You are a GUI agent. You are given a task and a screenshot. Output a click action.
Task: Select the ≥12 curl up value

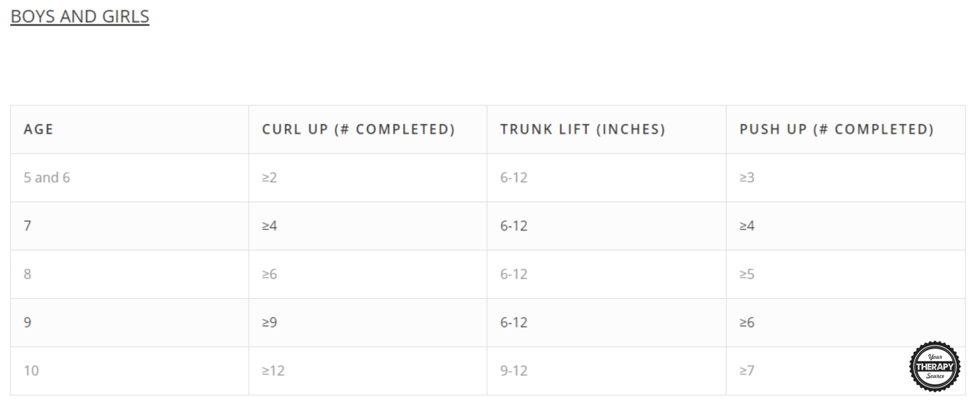273,371
